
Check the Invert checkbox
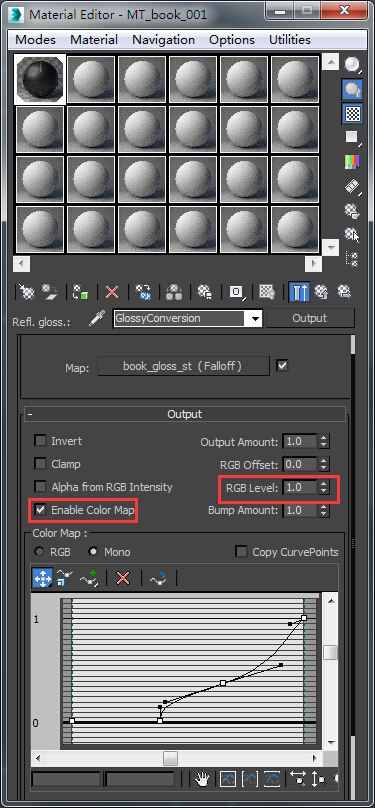[40, 441]
